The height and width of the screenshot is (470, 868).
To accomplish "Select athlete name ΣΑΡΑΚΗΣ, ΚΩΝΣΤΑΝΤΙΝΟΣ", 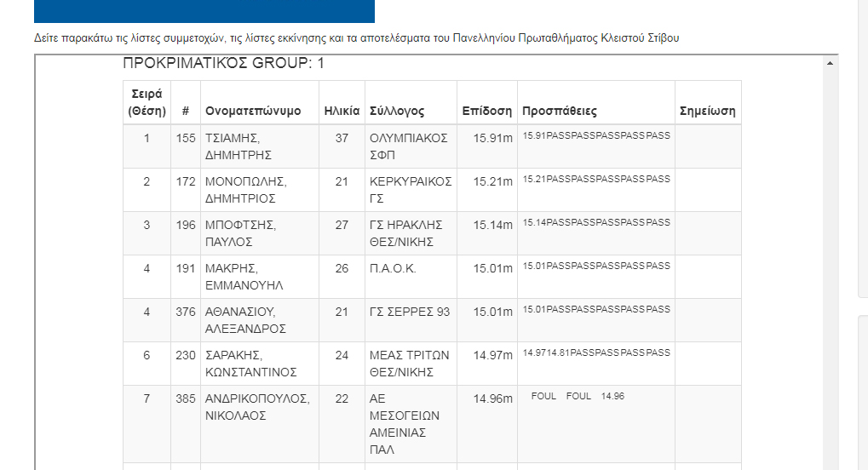I will click(x=250, y=364).
